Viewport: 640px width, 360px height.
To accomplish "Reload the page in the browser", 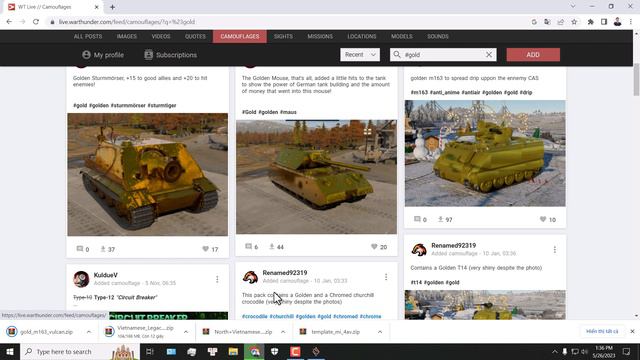I will pyautogui.click(x=36, y=22).
